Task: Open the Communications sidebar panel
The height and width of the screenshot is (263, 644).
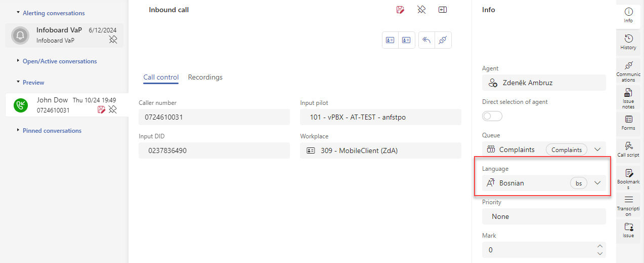Action: tap(628, 71)
